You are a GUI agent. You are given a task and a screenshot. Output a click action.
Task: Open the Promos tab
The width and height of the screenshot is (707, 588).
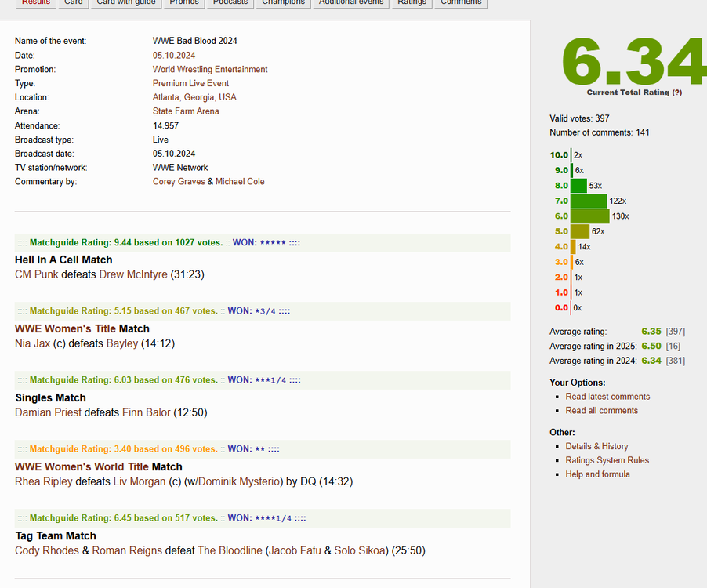[184, 2]
